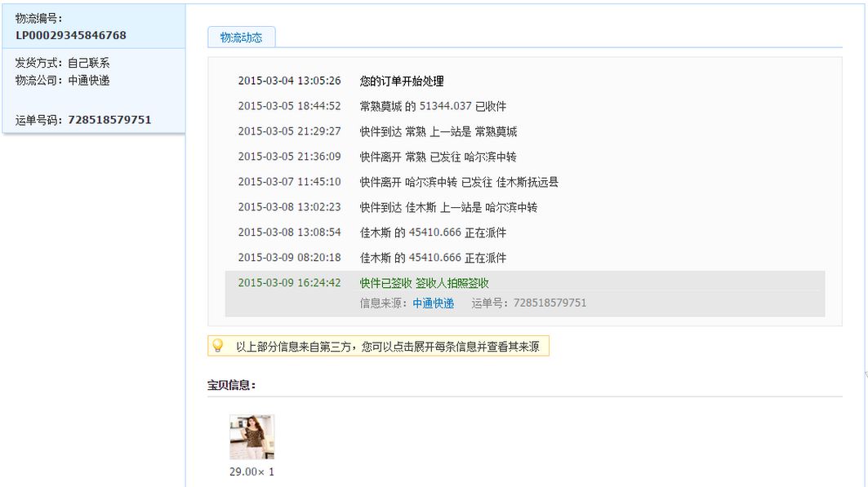
Task: Expand the 常熟莫城 已收件 tracking entry
Action: [433, 107]
